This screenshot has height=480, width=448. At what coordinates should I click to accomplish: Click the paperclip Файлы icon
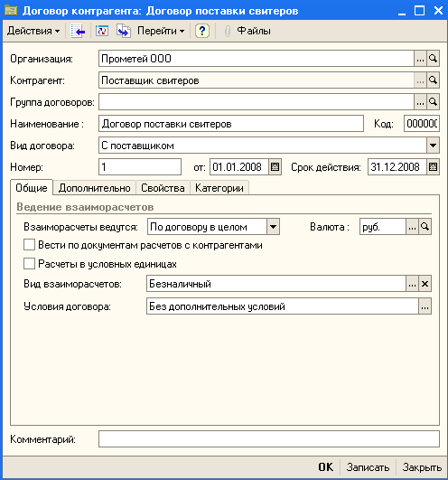click(228, 31)
